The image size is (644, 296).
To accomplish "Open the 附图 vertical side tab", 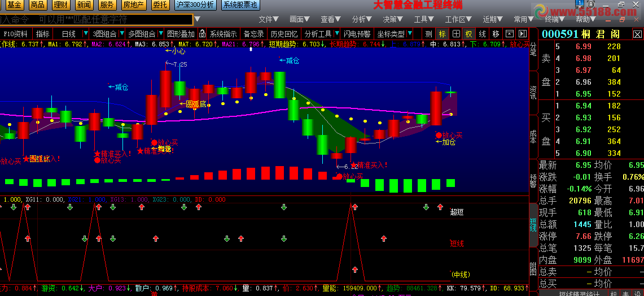I will pyautogui.click(x=533, y=269).
